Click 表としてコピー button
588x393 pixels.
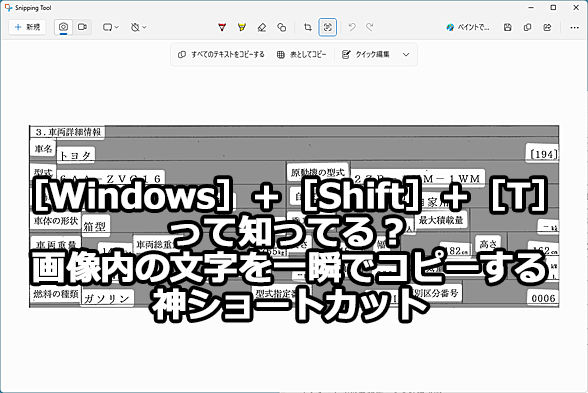pos(302,54)
